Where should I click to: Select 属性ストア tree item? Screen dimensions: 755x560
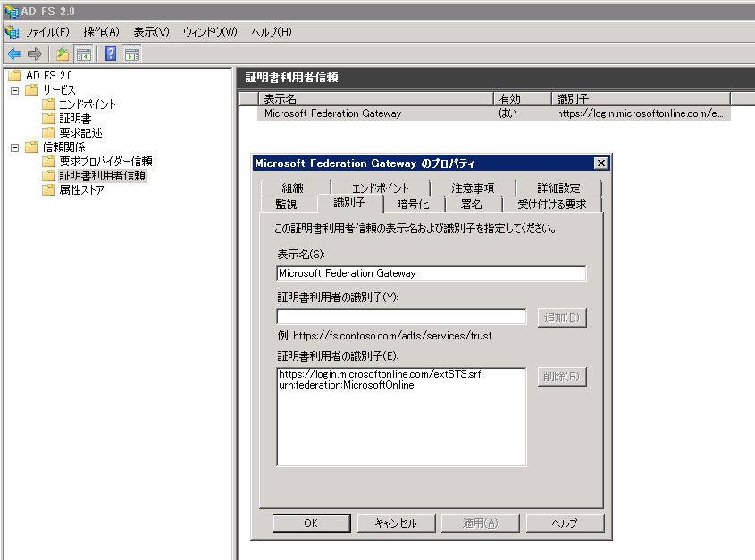pos(81,190)
